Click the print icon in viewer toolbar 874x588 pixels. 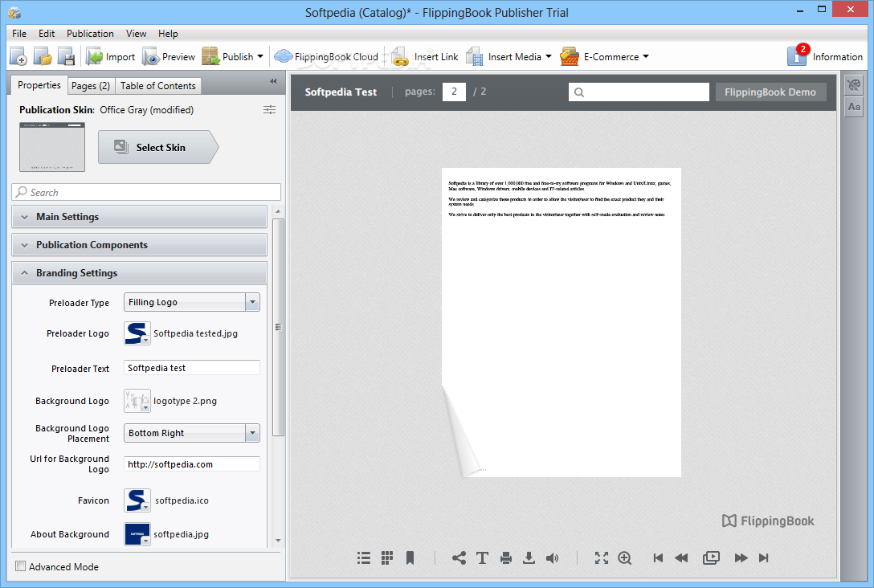coord(505,558)
